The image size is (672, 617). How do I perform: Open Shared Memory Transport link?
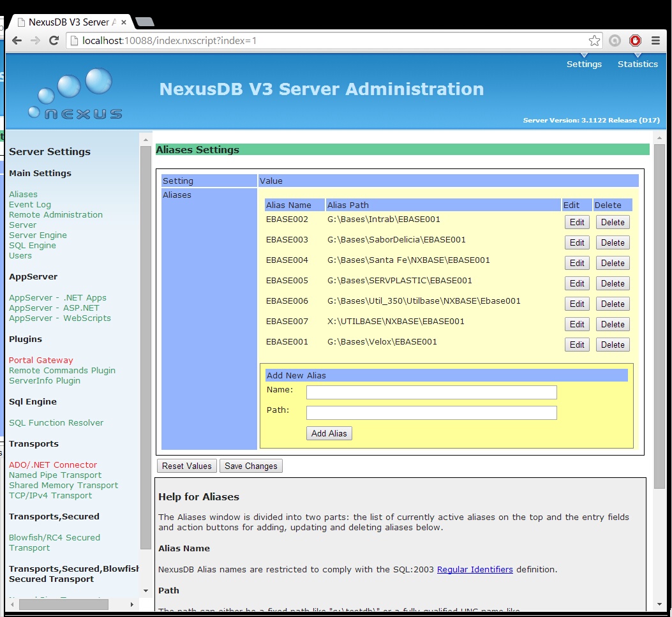(x=63, y=486)
